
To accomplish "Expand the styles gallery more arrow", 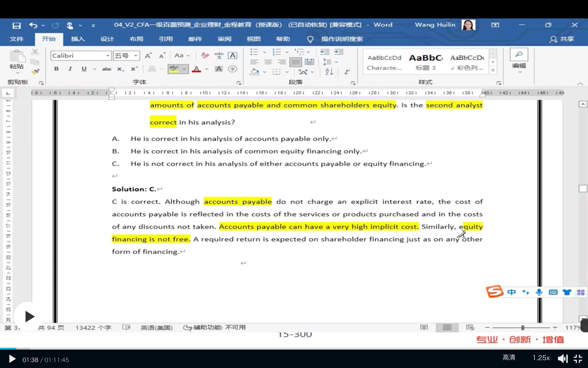I will 493,70.
